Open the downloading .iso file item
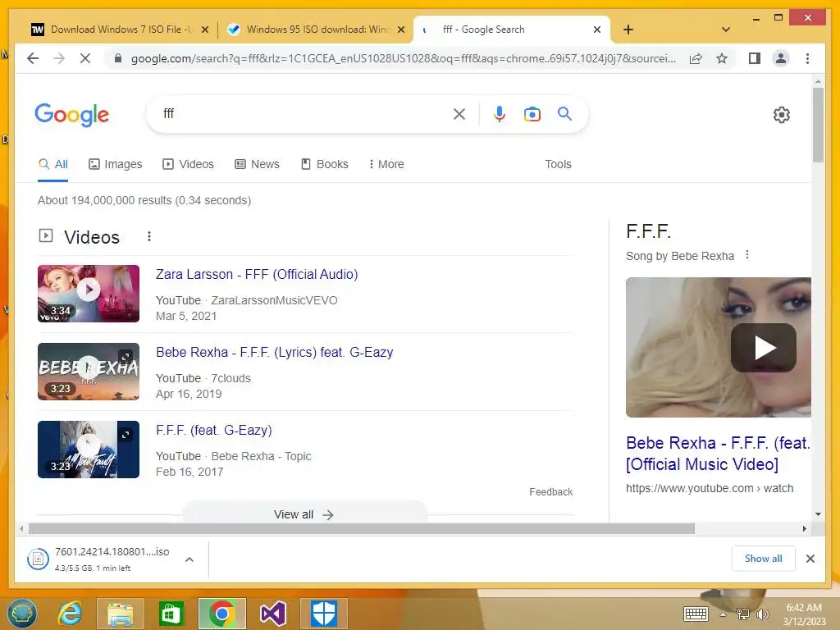840x630 pixels. tap(99, 559)
